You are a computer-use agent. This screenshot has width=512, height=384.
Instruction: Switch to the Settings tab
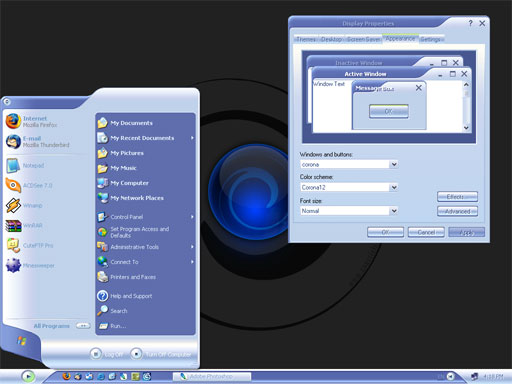430,39
